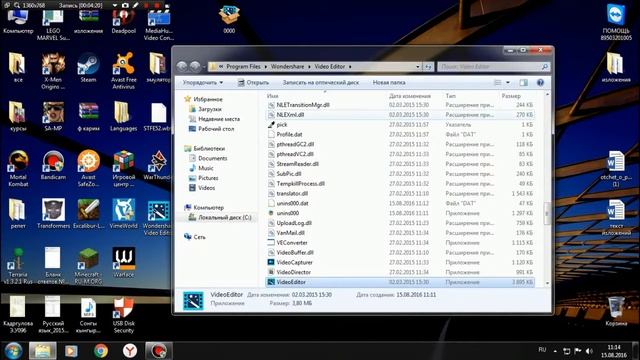
Task: Click Windows Start button
Action: pos(13,351)
